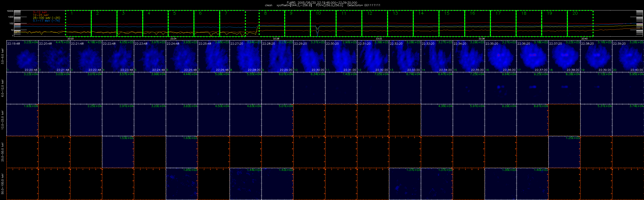Open the 50-100 keV image in column 13

pos(405,184)
